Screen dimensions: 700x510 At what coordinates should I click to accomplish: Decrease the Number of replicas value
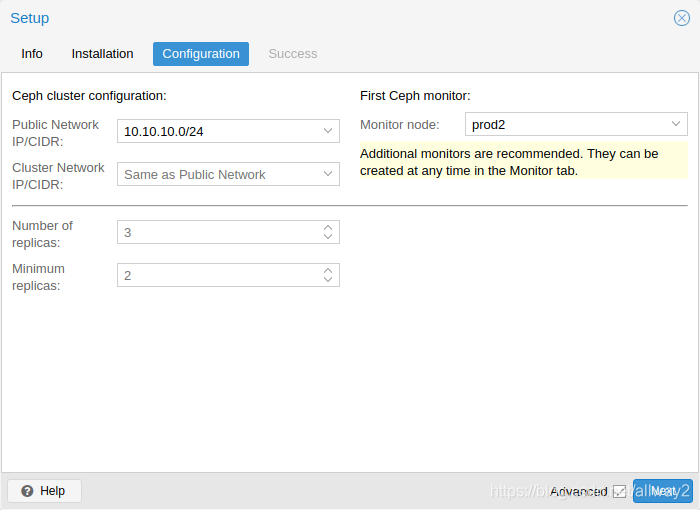click(328, 237)
